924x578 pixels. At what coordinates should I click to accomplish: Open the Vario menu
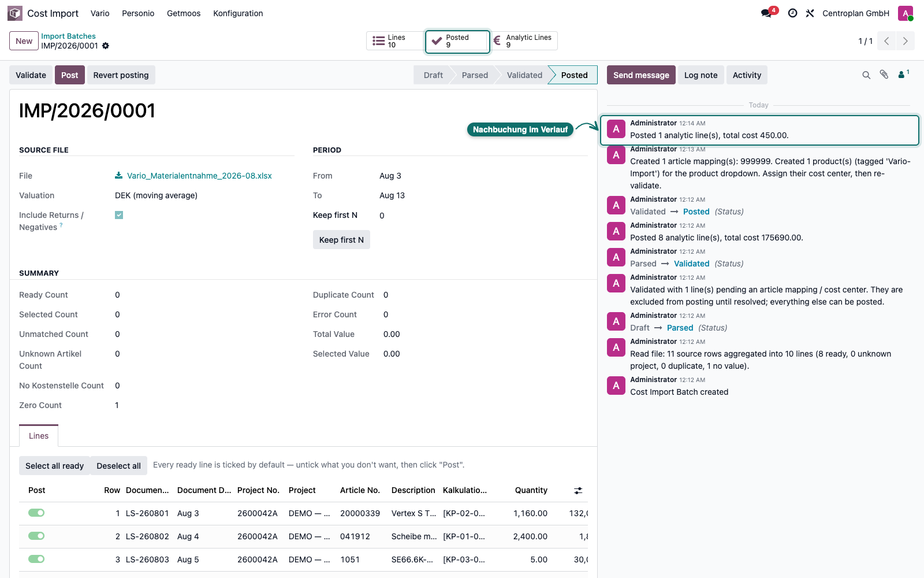(x=100, y=13)
